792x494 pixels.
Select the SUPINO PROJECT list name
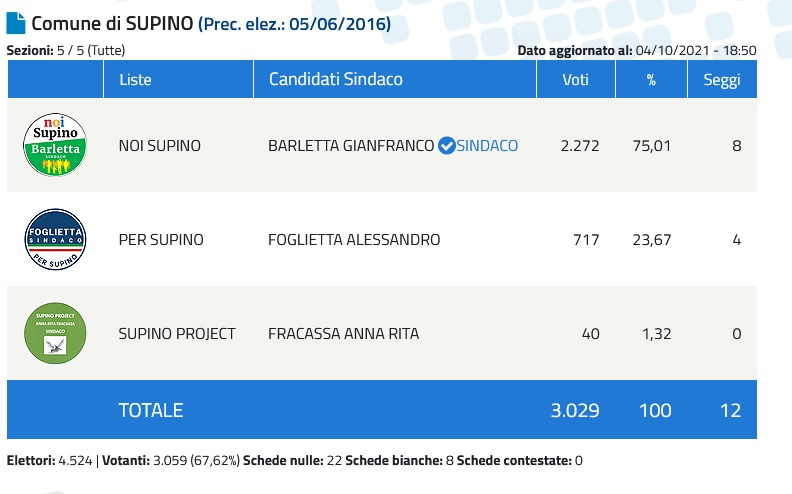[x=177, y=334]
